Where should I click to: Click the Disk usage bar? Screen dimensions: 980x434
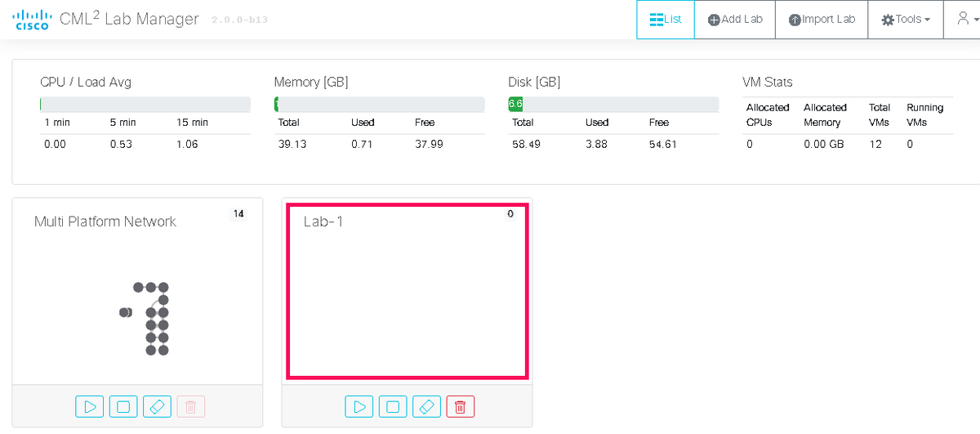[x=613, y=104]
